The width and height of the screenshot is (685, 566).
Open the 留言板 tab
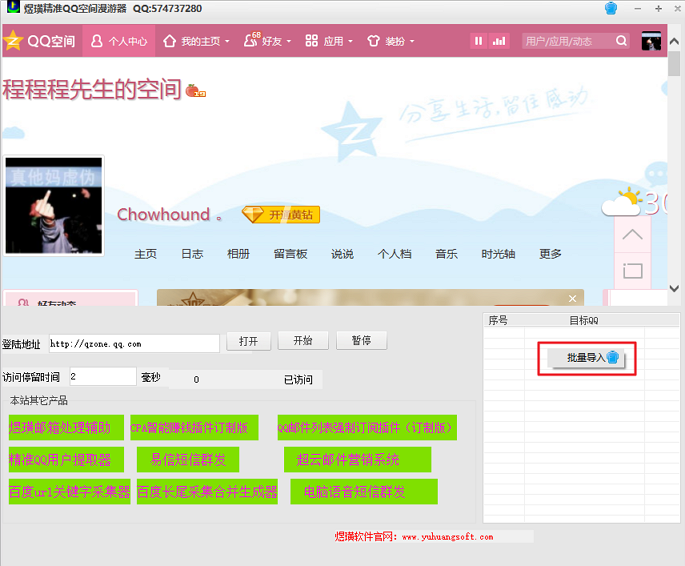click(x=291, y=254)
